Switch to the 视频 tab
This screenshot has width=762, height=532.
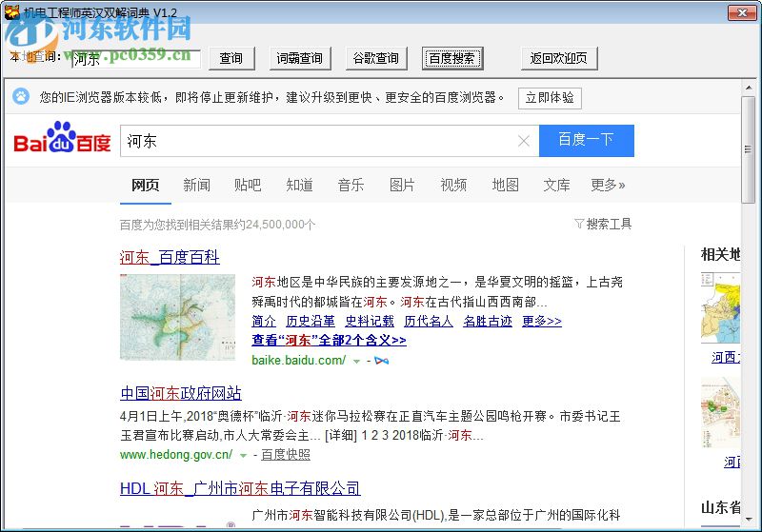(x=453, y=185)
